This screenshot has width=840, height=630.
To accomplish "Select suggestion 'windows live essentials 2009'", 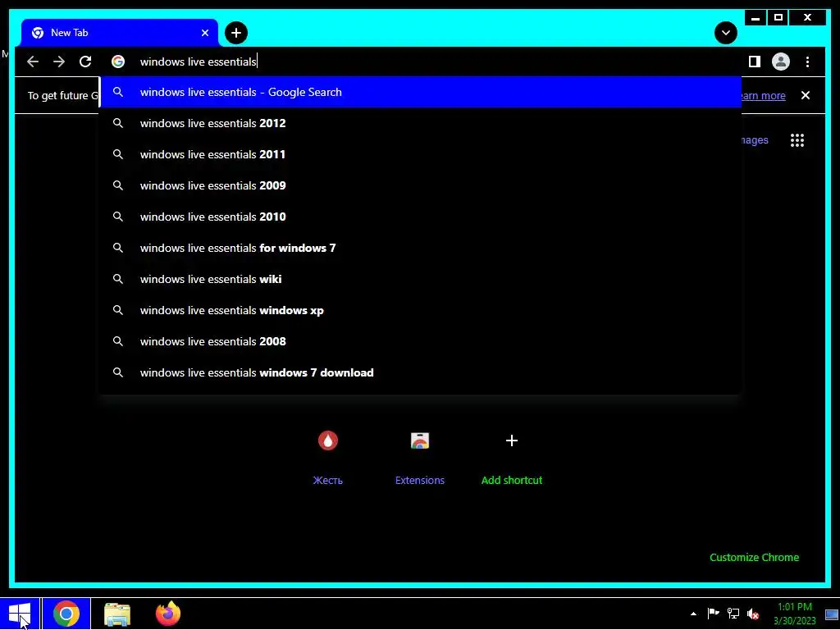I will 421,185.
